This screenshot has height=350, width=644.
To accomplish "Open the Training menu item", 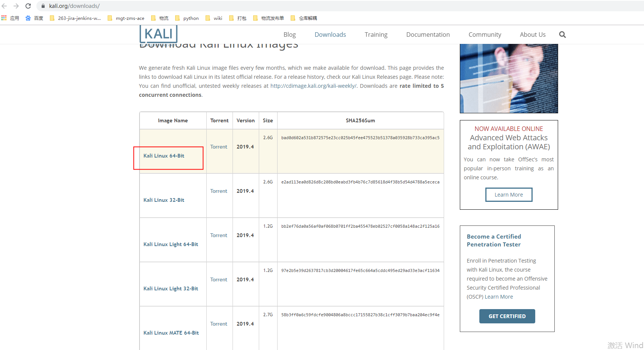I will point(376,35).
